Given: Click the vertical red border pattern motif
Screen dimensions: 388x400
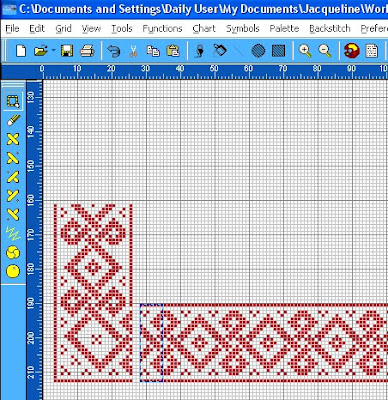Looking at the screenshot, I should click(93, 293).
